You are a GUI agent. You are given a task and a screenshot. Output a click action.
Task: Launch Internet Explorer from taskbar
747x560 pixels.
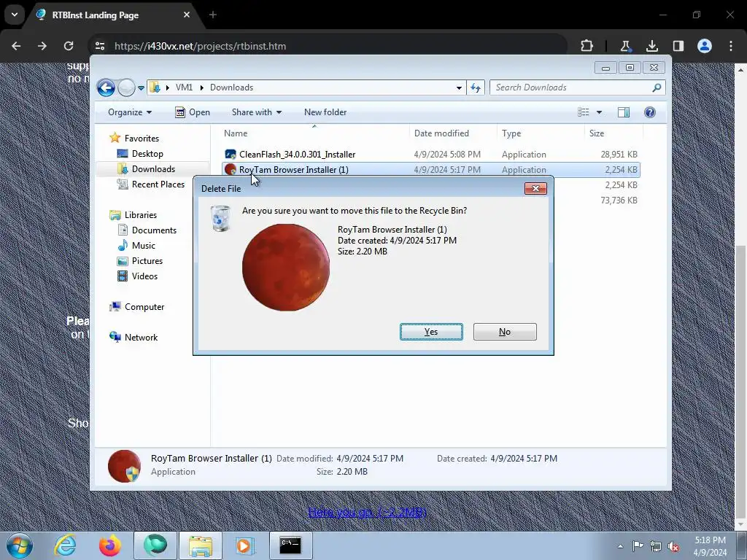pos(65,545)
